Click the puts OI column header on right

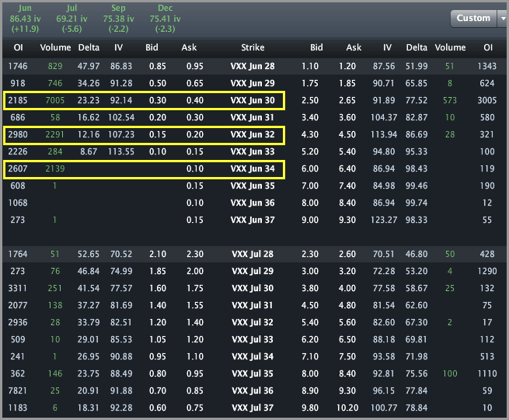[488, 47]
